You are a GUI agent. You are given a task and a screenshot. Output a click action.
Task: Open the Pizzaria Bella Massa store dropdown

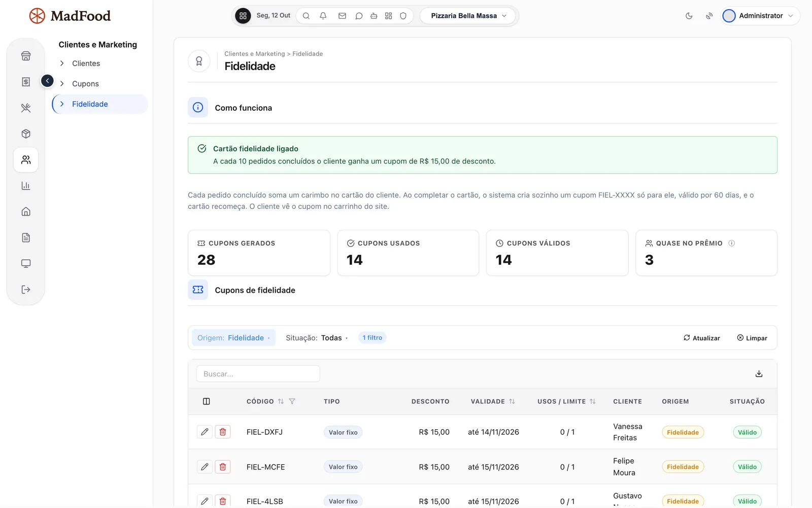pos(468,16)
